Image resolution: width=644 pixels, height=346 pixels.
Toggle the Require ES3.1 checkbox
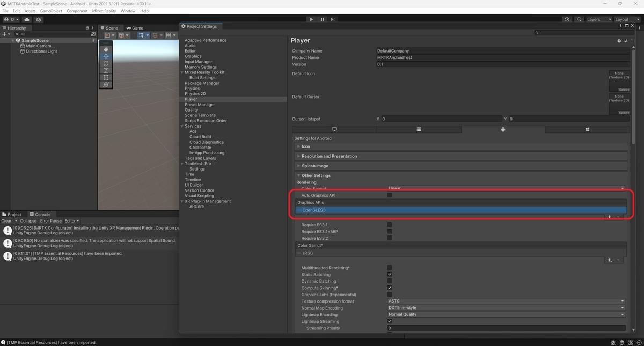coord(390,225)
